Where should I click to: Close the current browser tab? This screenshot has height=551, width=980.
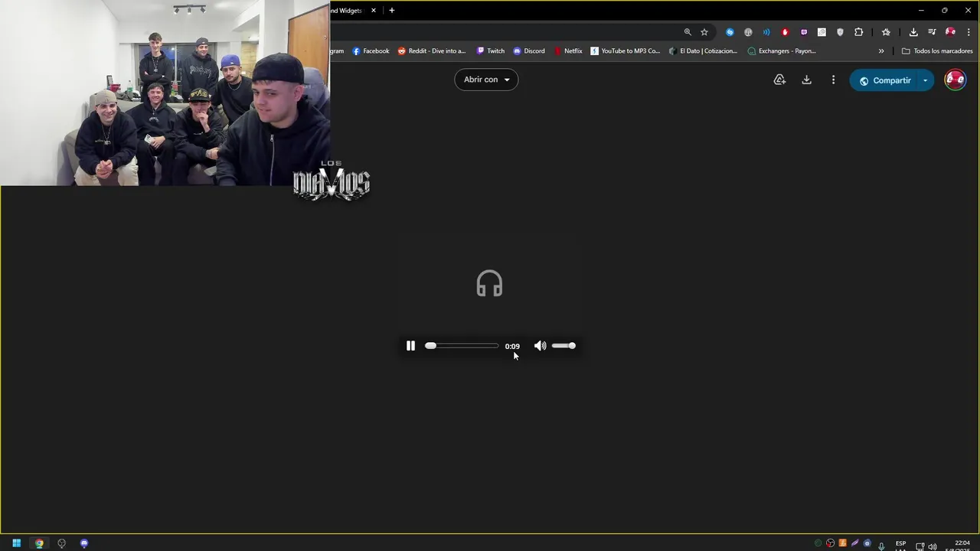tap(374, 11)
